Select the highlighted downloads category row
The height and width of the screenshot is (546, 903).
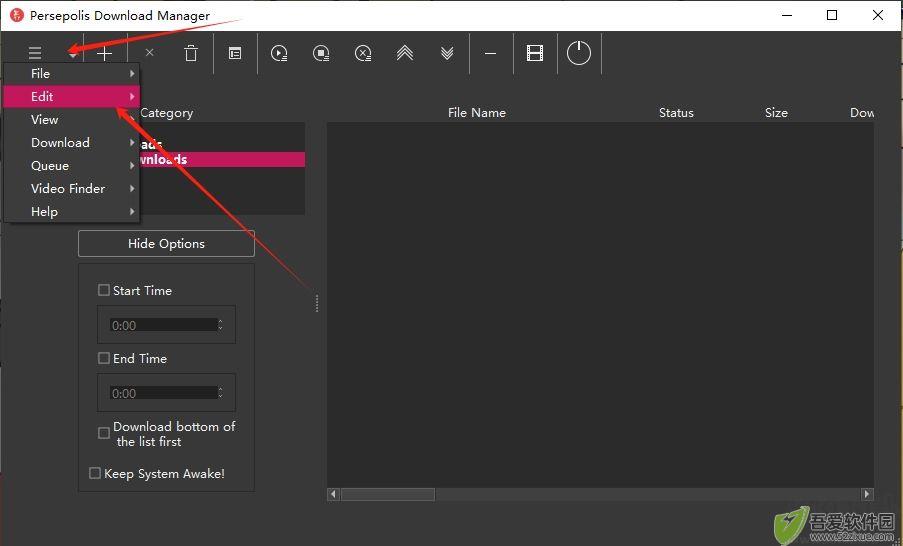coord(222,160)
